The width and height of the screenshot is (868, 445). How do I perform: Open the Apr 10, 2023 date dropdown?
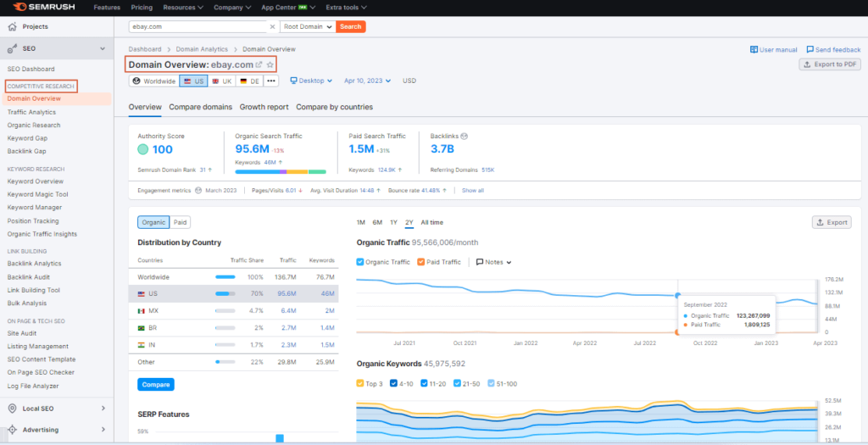(368, 81)
